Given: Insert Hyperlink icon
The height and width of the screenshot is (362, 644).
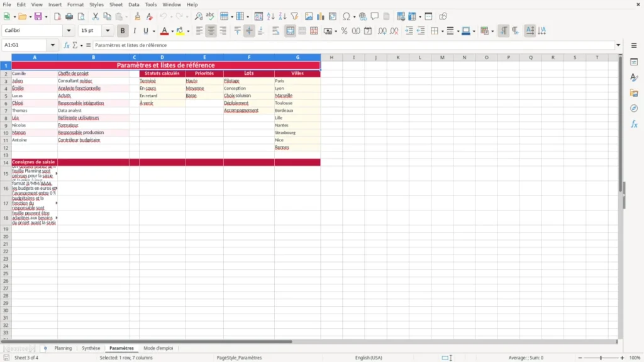Looking at the screenshot, I should pos(363,16).
